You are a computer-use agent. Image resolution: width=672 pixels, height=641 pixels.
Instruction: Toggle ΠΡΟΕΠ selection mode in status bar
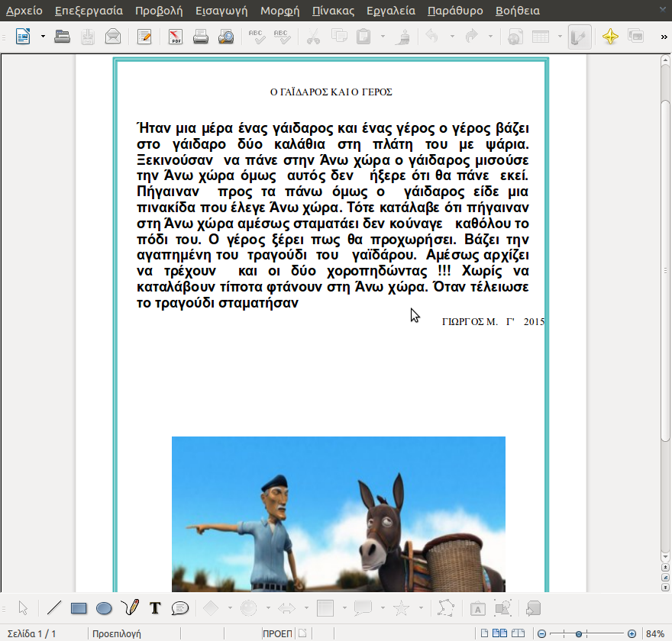[x=277, y=633]
